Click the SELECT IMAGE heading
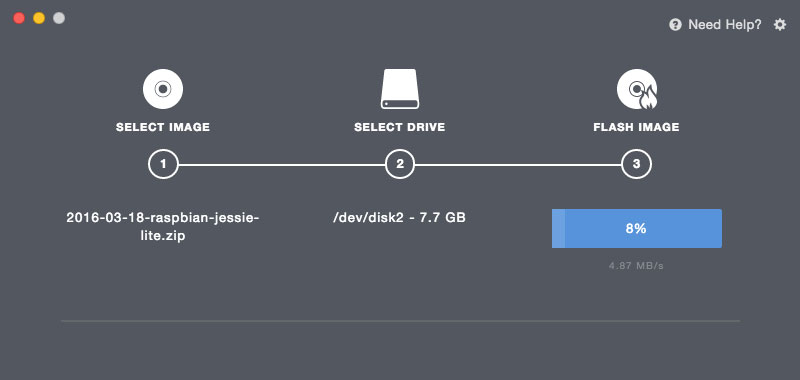The height and width of the screenshot is (380, 800). coord(163,127)
